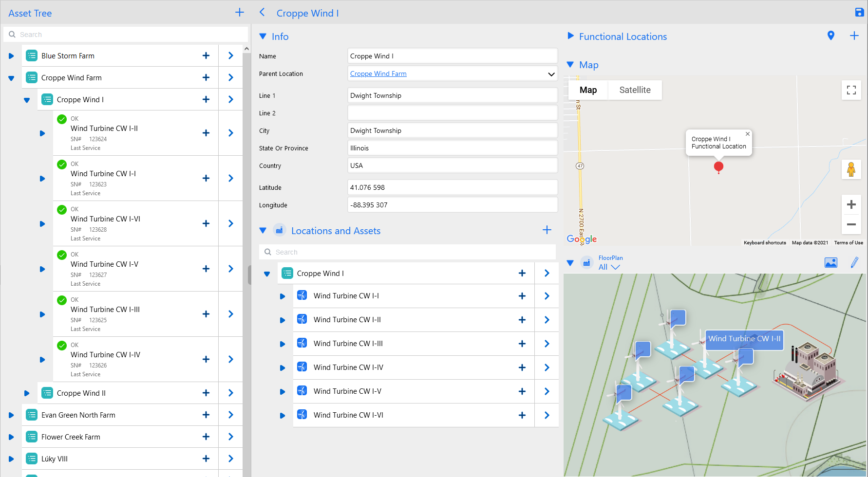Expand the Functional Locations section
This screenshot has width=868, height=477.
[x=571, y=36]
